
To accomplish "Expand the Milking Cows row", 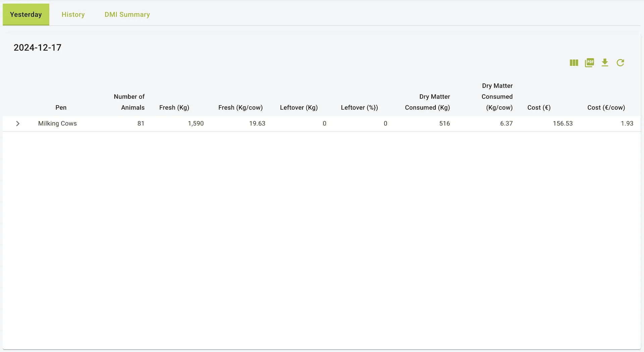I will pyautogui.click(x=18, y=124).
